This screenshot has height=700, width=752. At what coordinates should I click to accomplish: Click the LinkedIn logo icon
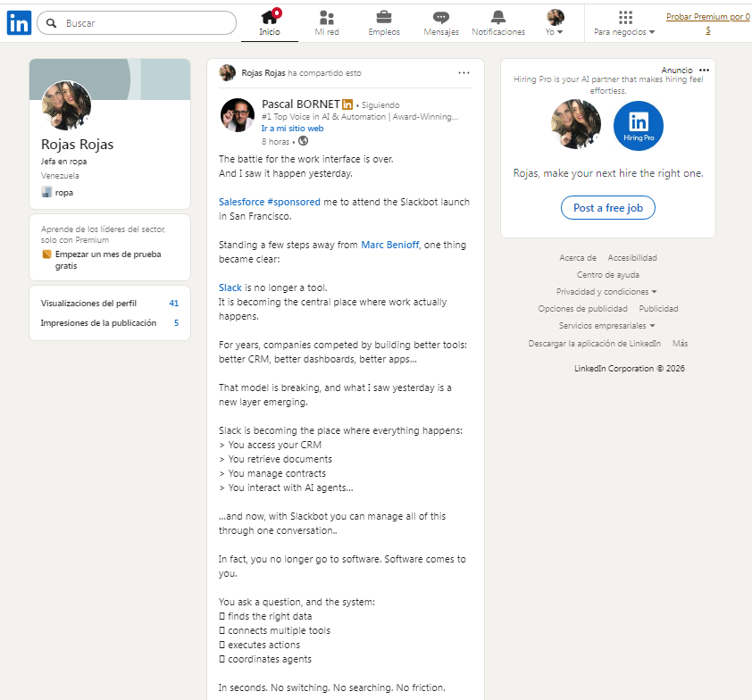pos(19,22)
